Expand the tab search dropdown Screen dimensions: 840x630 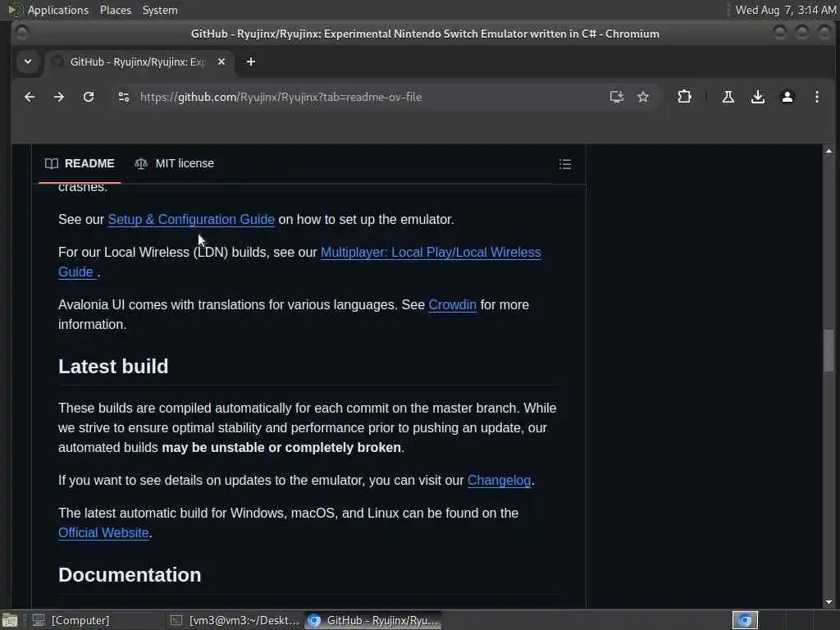[x=28, y=62]
